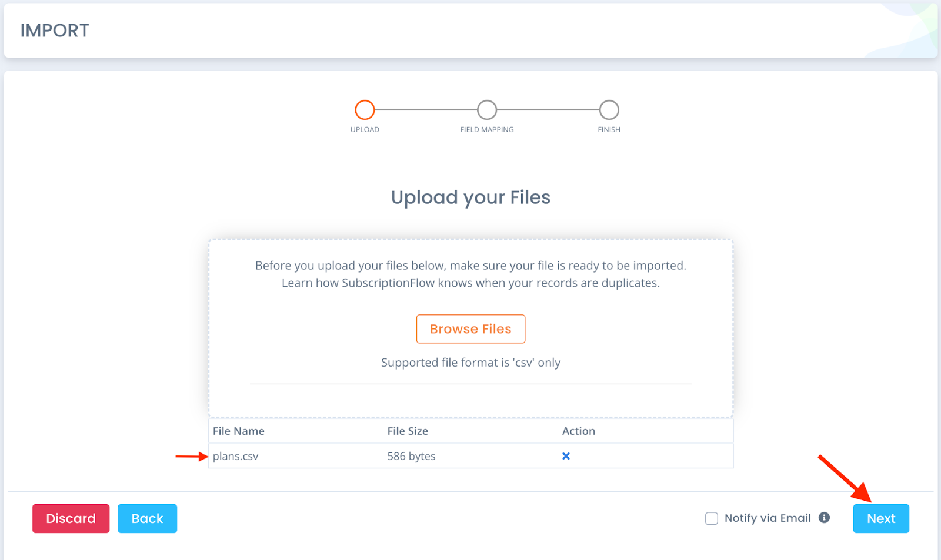
Task: Go back with the Back button
Action: pyautogui.click(x=147, y=518)
